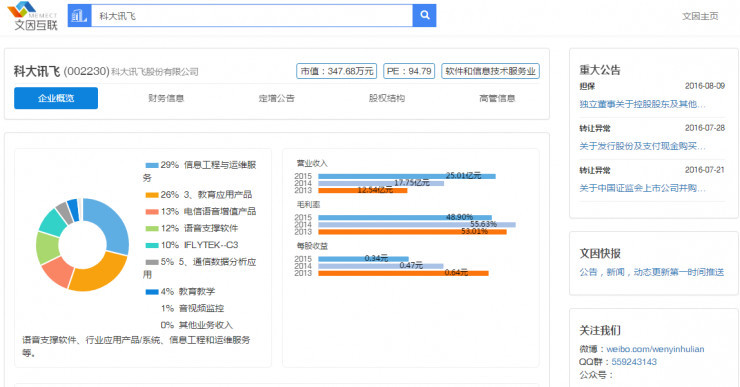Click the 关注我们 panel heading

coord(600,330)
